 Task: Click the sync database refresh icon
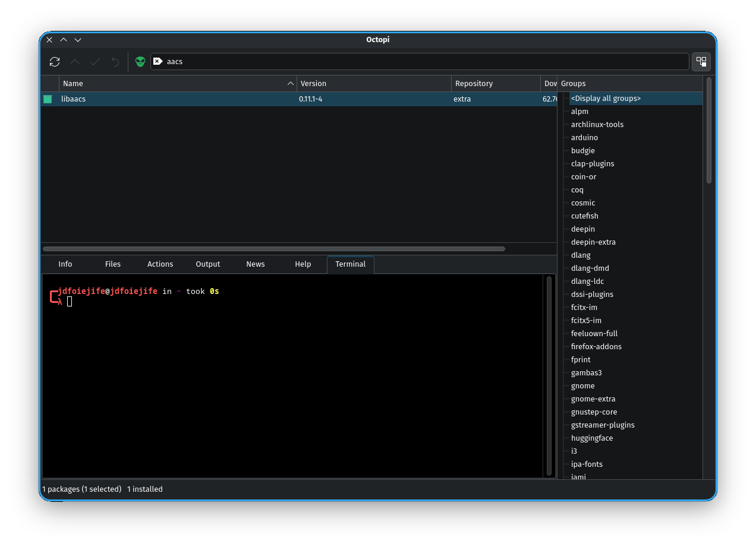[55, 62]
